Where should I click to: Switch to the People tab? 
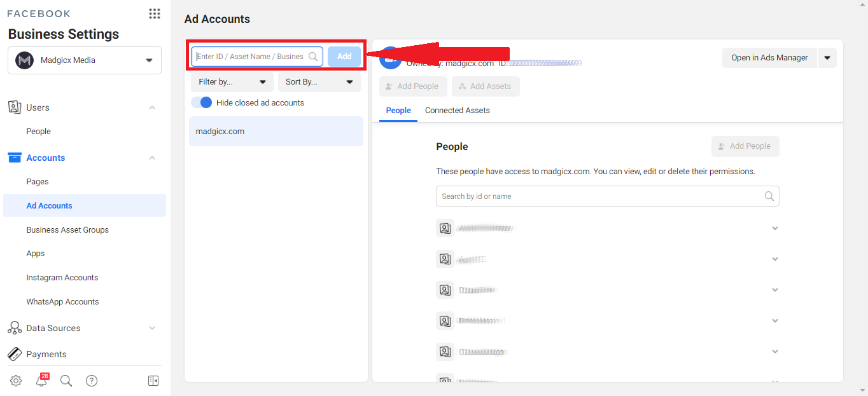pos(398,111)
